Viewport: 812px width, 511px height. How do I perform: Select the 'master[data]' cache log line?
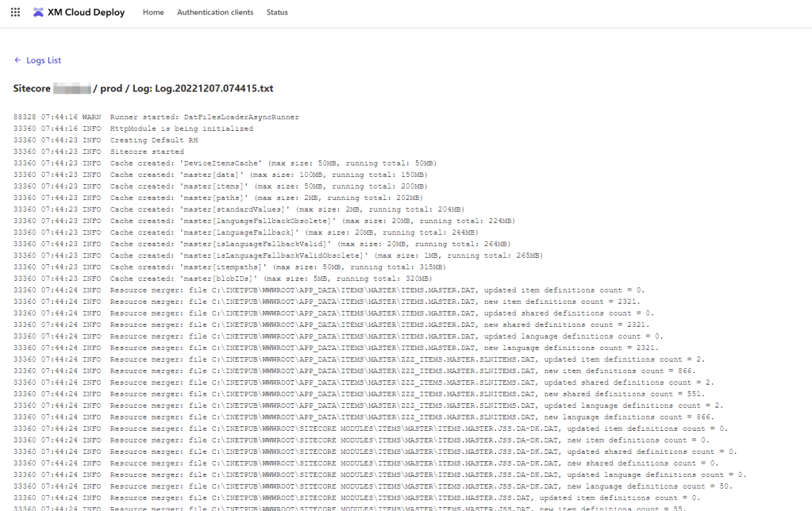point(219,175)
